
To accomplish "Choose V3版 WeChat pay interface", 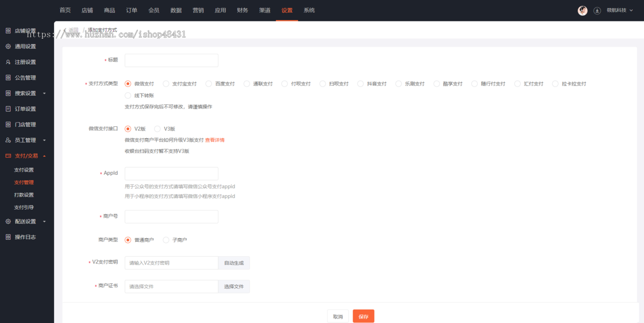I will click(x=157, y=129).
